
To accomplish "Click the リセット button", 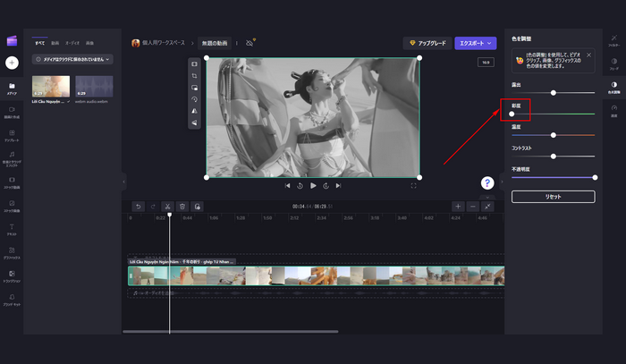I will pyautogui.click(x=553, y=196).
